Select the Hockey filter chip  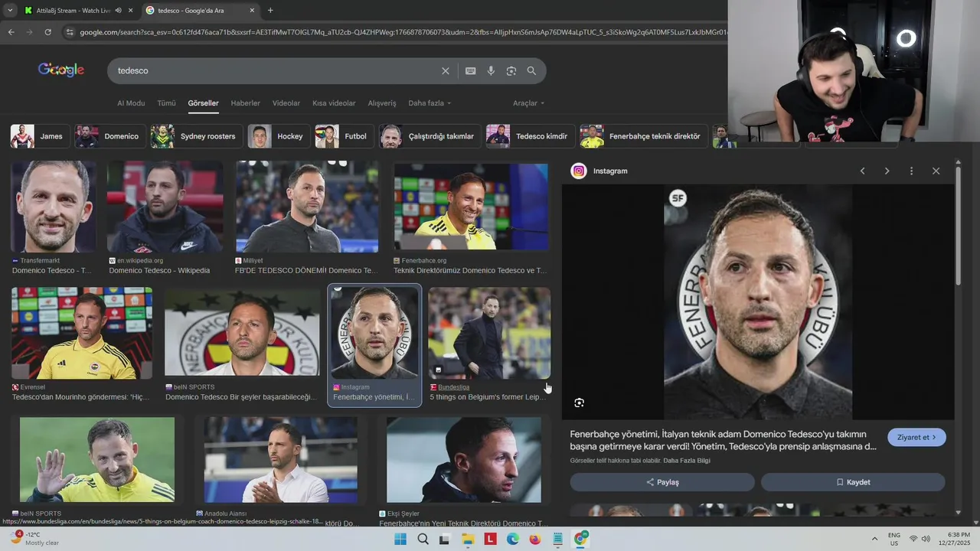pos(279,136)
